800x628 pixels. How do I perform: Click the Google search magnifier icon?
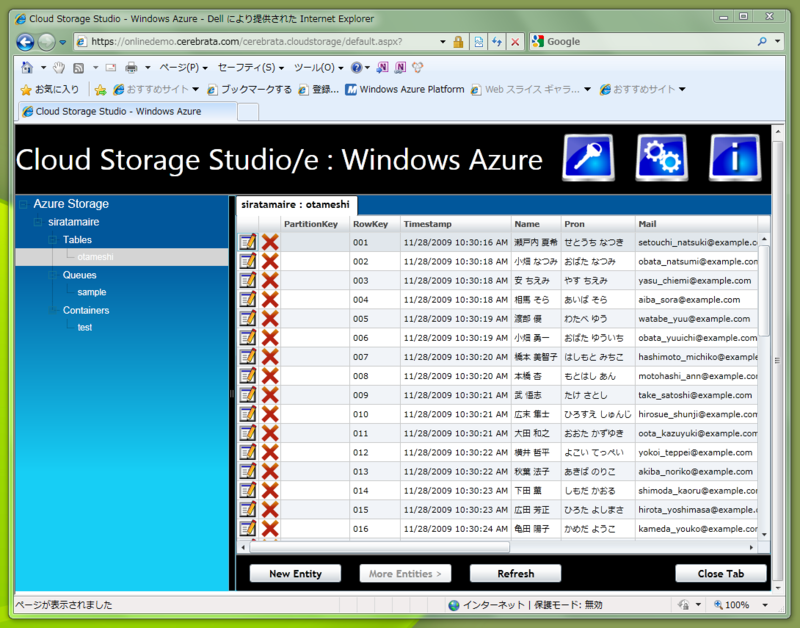tap(762, 42)
